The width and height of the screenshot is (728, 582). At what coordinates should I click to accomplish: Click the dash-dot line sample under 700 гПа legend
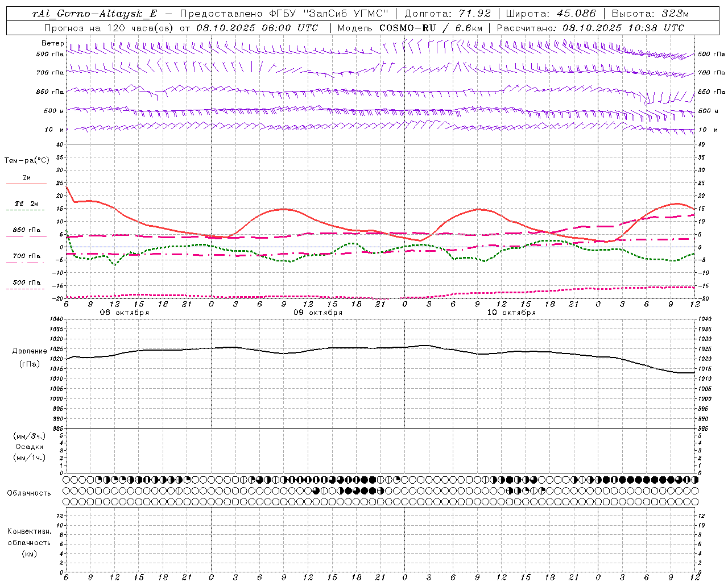(x=25, y=263)
